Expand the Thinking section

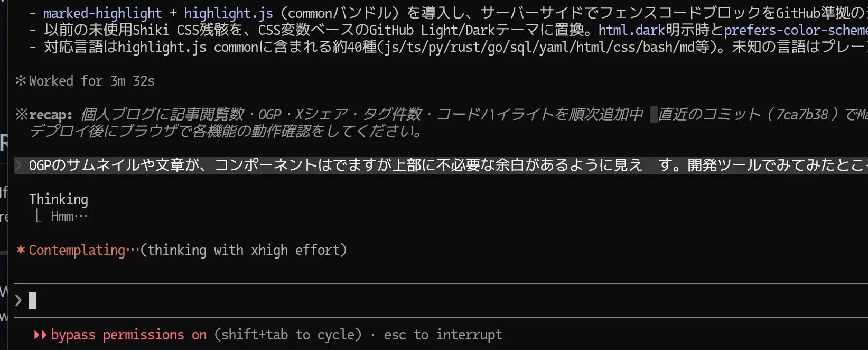59,199
